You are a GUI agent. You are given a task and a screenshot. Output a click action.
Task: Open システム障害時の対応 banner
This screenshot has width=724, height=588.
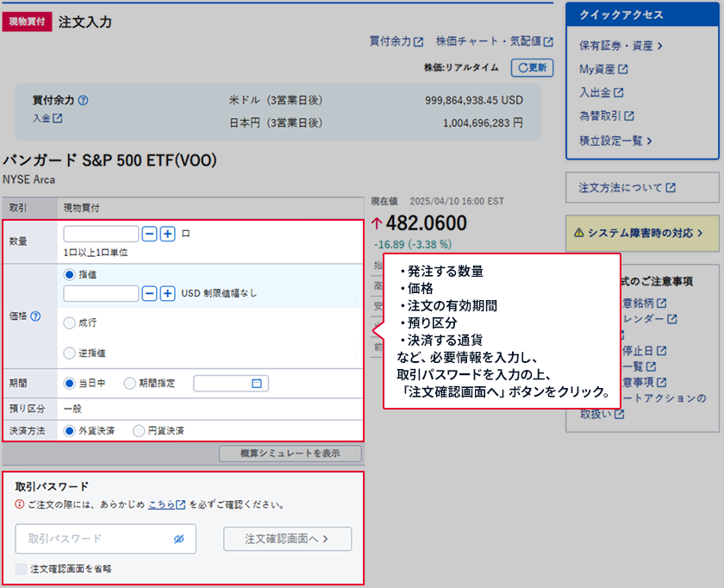point(642,234)
